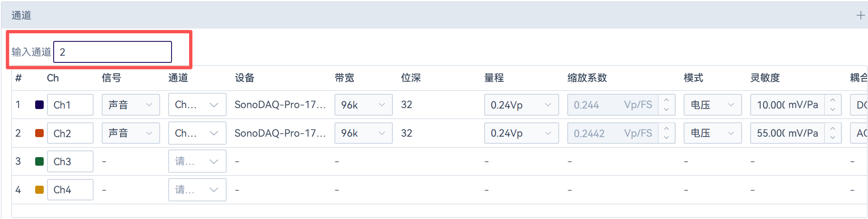Open the mode dropdown in row 1
This screenshot has width=868, height=219.
coord(713,105)
